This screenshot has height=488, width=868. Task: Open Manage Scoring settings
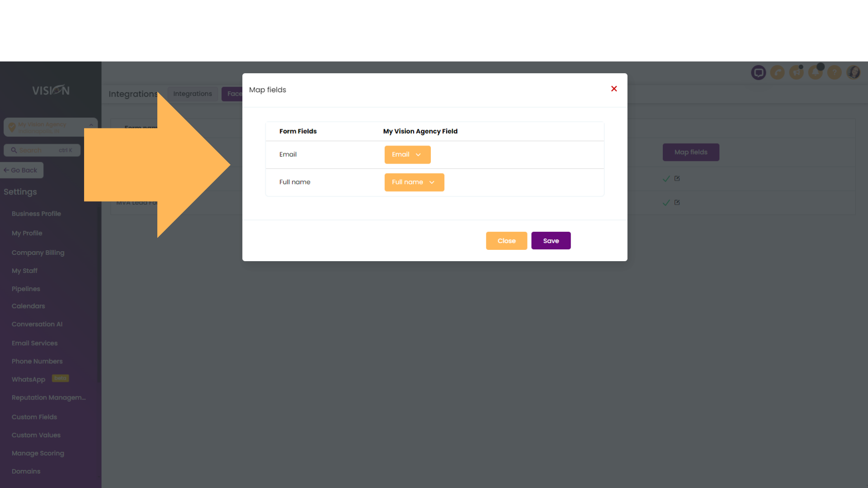38,453
